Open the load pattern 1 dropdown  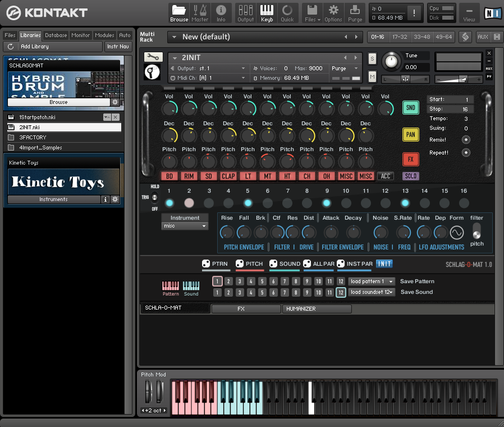(371, 281)
